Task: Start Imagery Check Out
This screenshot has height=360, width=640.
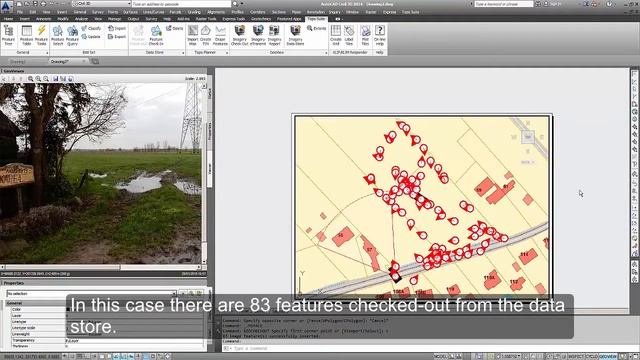Action: [x=240, y=35]
